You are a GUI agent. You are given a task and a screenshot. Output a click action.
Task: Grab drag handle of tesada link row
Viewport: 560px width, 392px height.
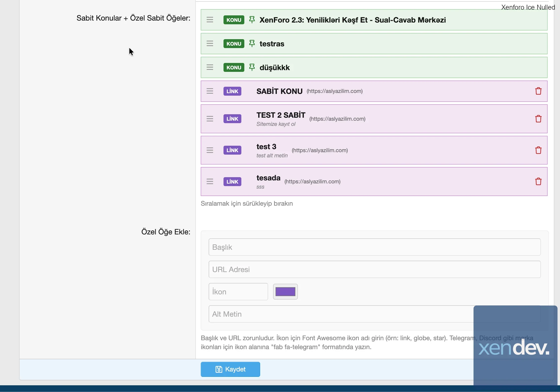coord(210,182)
